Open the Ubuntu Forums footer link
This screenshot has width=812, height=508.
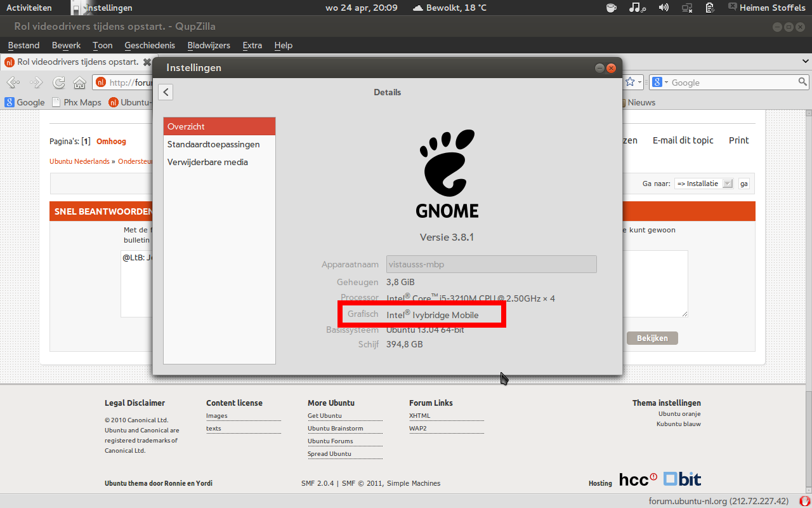pos(331,441)
